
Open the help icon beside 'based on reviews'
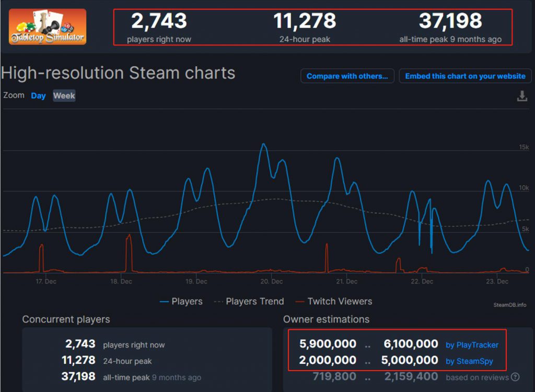click(515, 377)
